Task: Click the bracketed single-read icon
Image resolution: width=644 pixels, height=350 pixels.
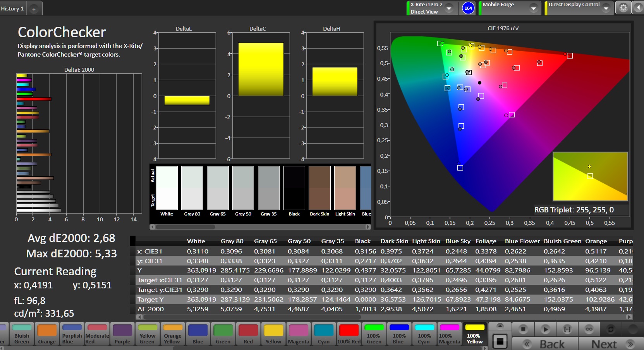Action: 567,329
